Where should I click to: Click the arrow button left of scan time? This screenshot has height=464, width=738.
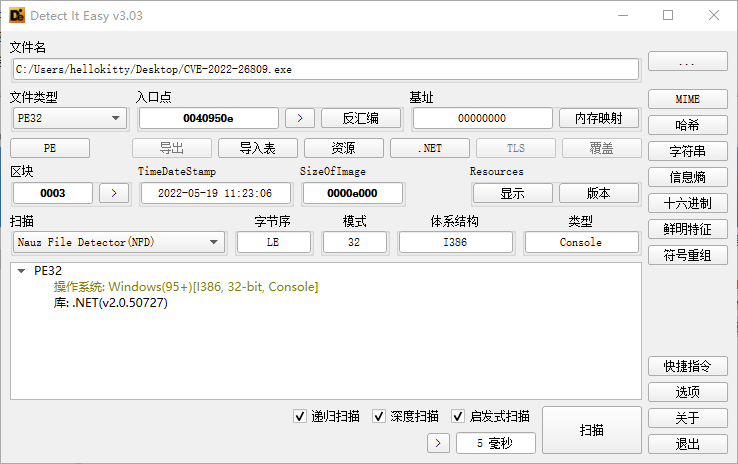click(x=438, y=443)
